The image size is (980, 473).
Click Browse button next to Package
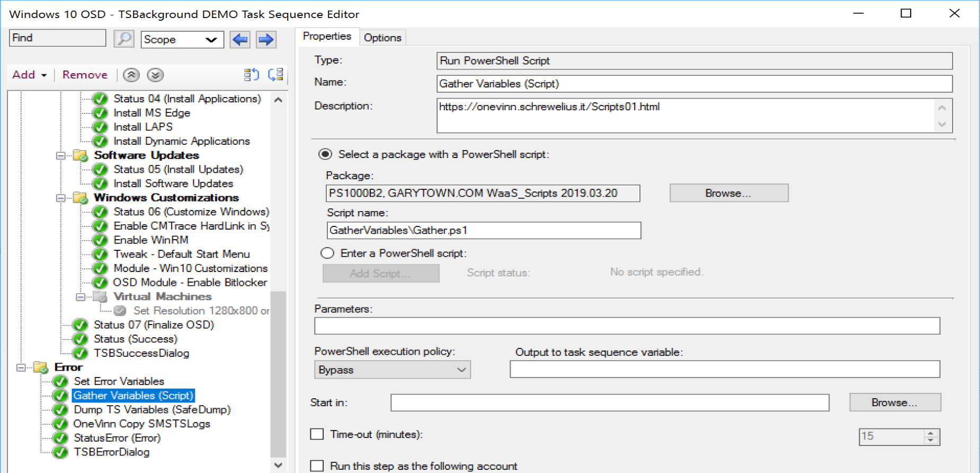pyautogui.click(x=729, y=193)
